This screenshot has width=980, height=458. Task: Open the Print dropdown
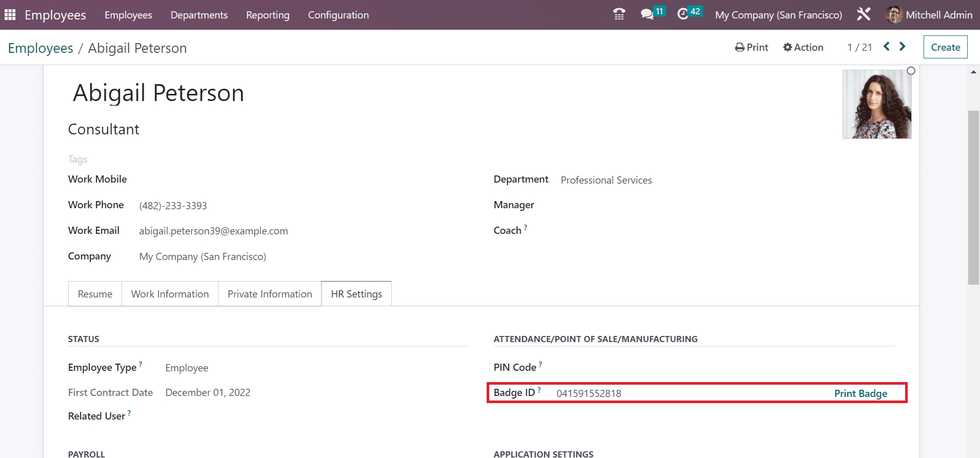point(751,47)
